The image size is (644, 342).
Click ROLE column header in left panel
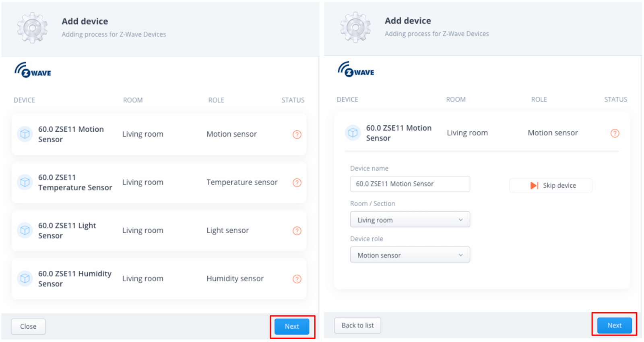216,100
